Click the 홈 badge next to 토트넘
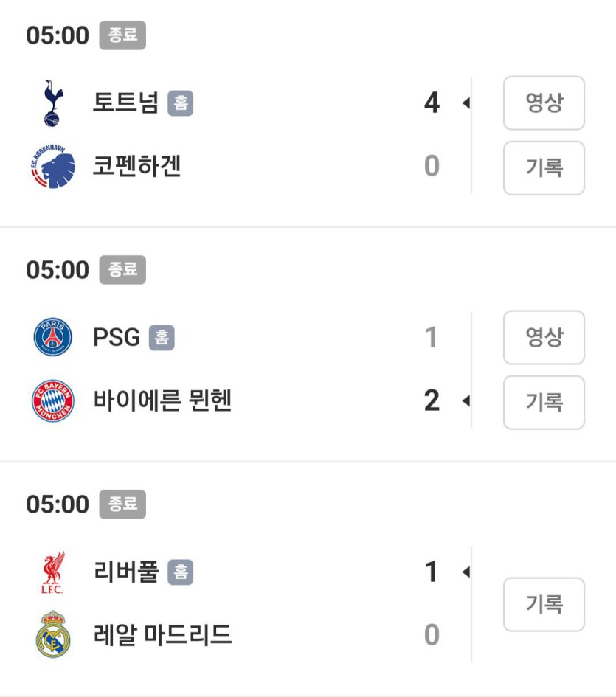The image size is (616, 697). 180,103
